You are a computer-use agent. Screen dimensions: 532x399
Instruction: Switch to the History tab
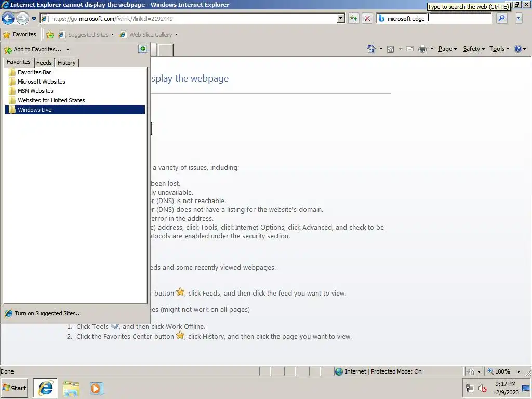tap(66, 63)
